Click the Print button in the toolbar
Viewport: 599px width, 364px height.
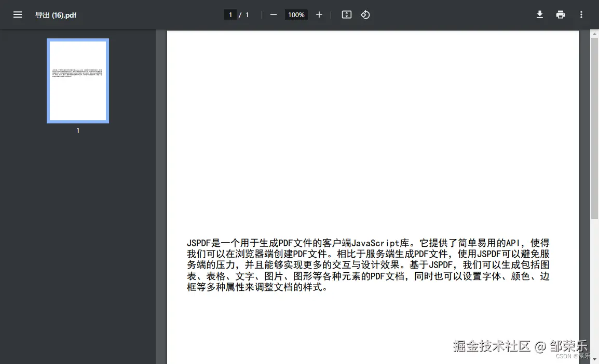tap(560, 15)
